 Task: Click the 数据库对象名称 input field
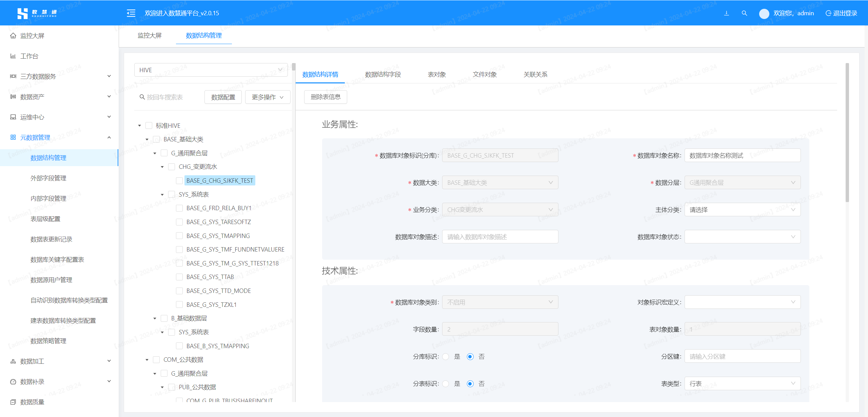[743, 155]
